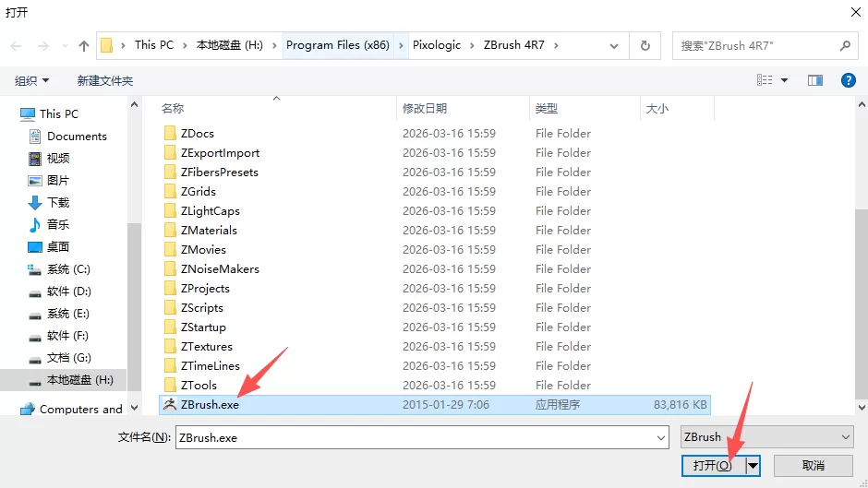
Task: Select the ZBrush.exe application icon
Action: click(170, 404)
